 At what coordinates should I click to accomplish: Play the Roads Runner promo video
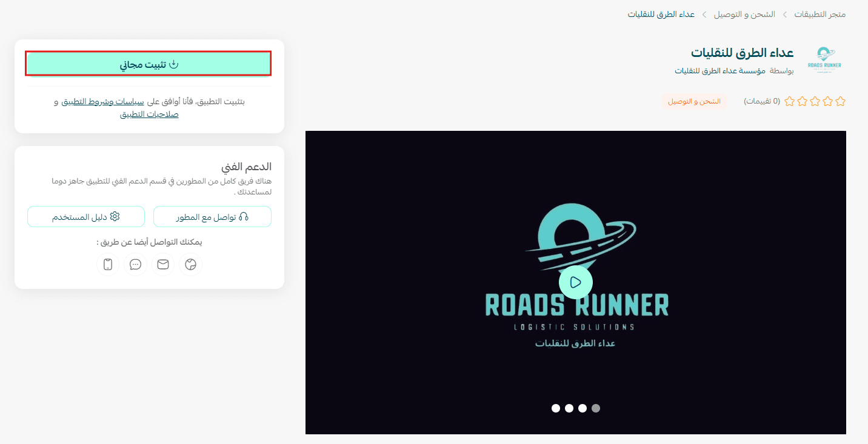[576, 282]
